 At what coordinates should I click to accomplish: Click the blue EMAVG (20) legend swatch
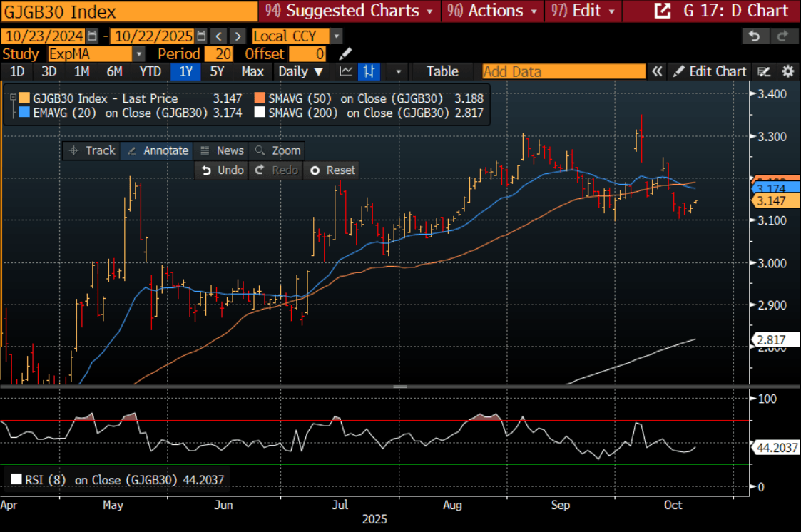[x=25, y=113]
